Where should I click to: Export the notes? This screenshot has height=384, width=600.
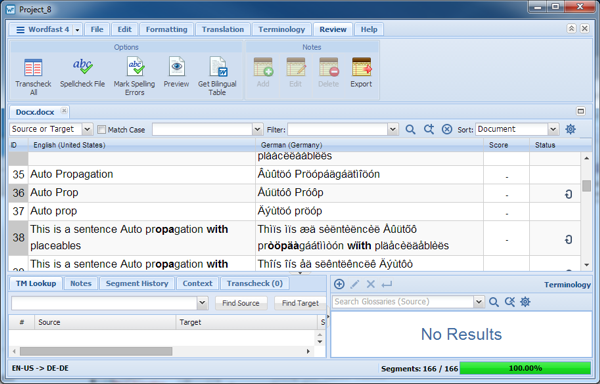(x=361, y=72)
